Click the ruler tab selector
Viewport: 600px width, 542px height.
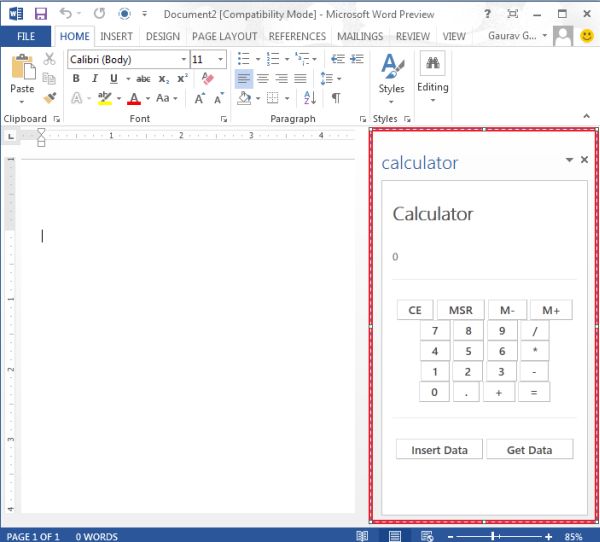click(x=11, y=136)
